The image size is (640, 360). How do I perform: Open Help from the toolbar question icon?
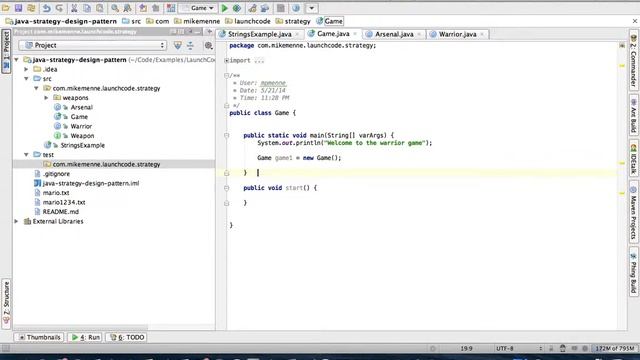(296, 8)
